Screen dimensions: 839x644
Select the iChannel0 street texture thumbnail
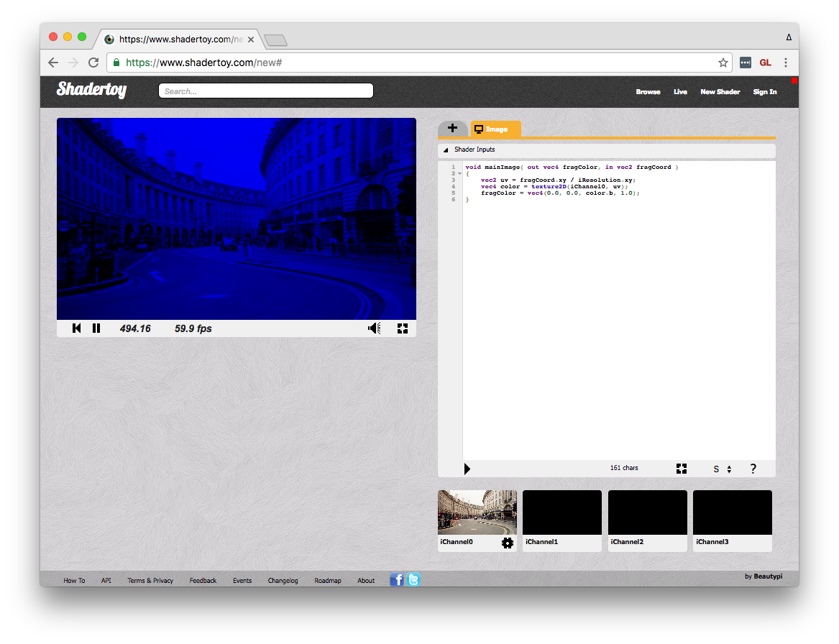point(477,512)
